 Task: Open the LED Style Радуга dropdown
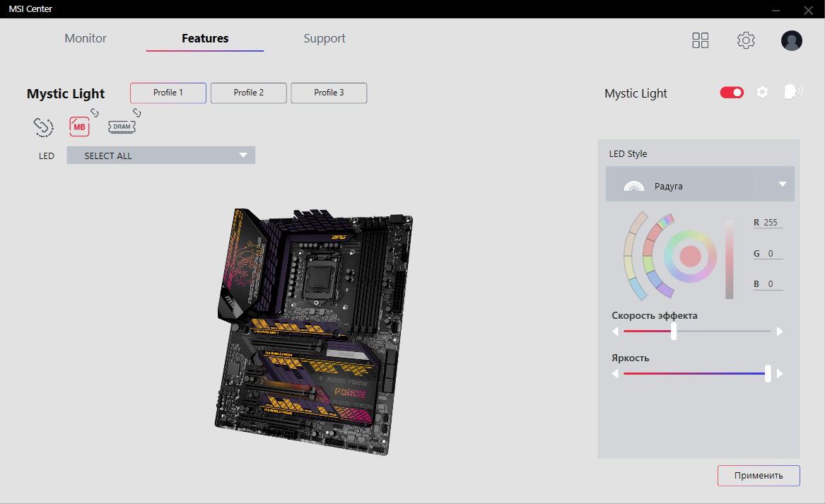point(700,184)
